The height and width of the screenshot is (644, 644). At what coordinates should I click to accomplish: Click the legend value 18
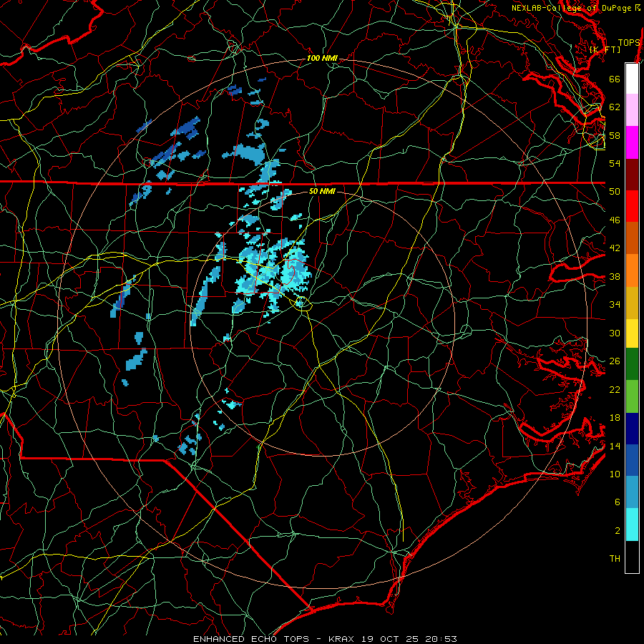(x=615, y=418)
